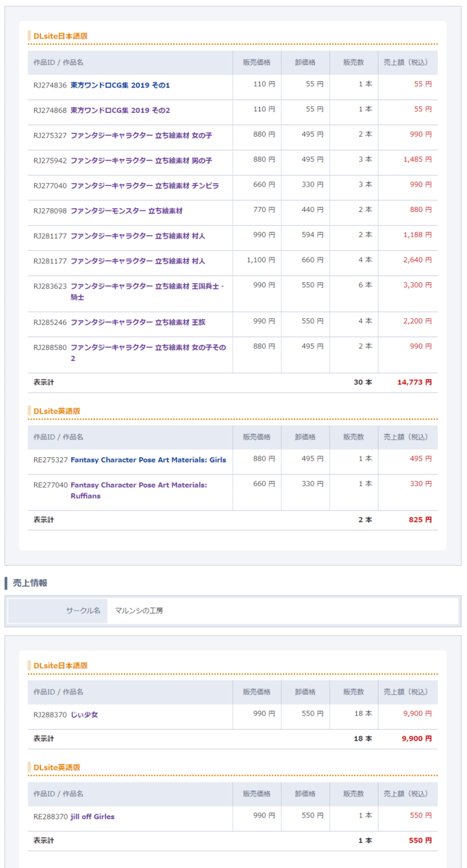Click DLsite英語版 heading above jill off Girles

56,767
